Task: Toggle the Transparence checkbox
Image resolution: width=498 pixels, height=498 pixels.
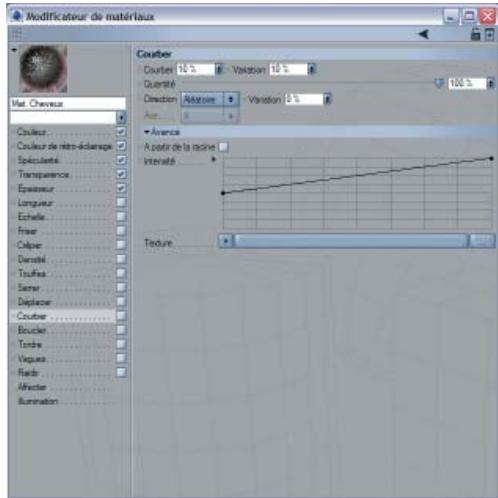Action: click(121, 174)
